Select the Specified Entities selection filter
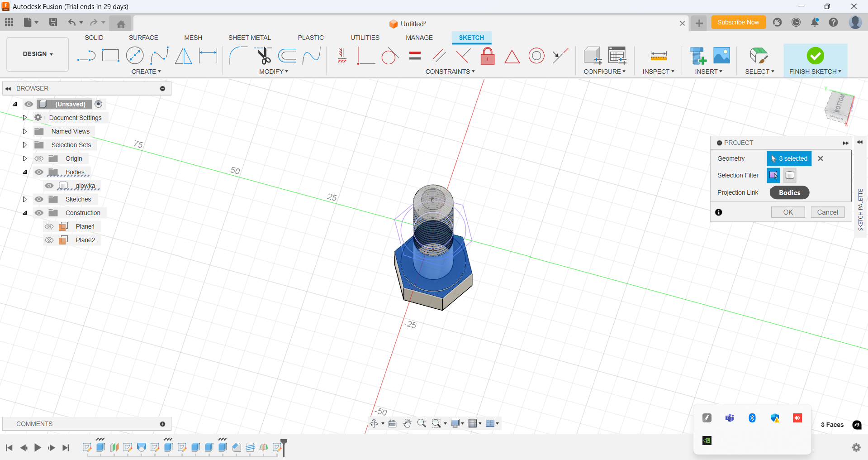Image resolution: width=868 pixels, height=460 pixels. [773, 175]
